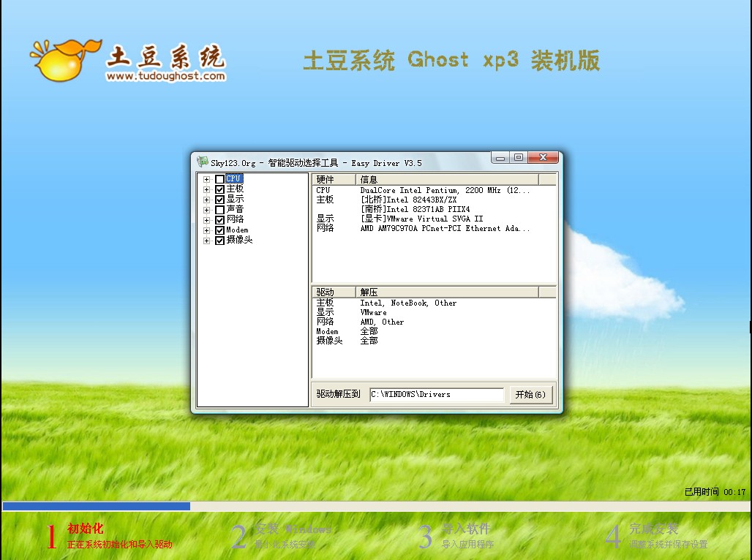Expand the 声音 tree node

(x=206, y=210)
